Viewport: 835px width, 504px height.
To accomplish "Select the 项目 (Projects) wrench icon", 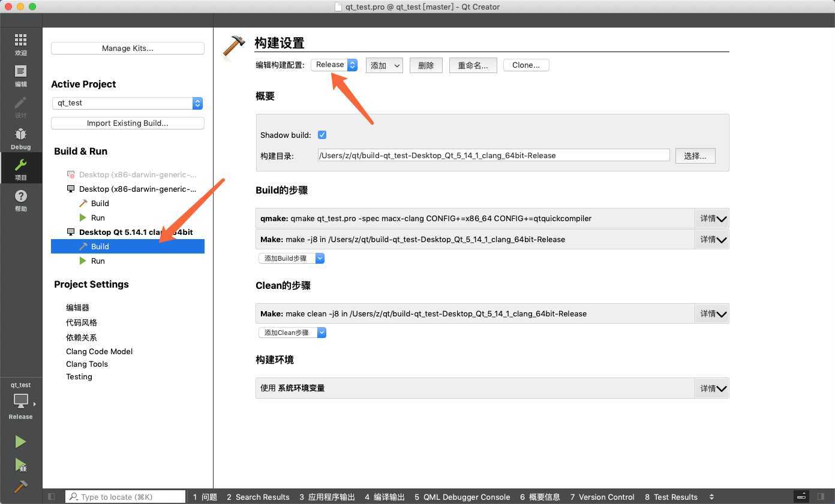I will point(20,169).
